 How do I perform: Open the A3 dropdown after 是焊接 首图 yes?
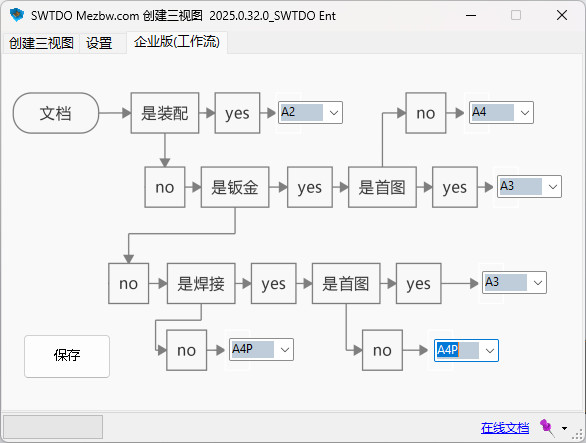(x=538, y=283)
